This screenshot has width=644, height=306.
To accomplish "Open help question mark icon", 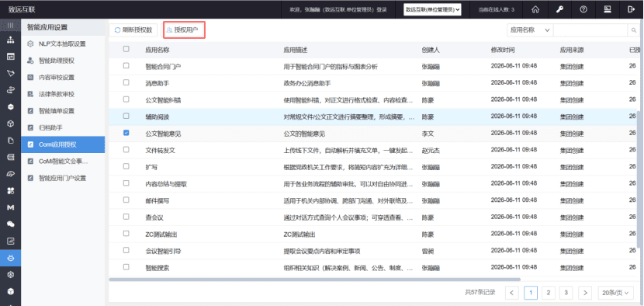I will pyautogui.click(x=583, y=9).
